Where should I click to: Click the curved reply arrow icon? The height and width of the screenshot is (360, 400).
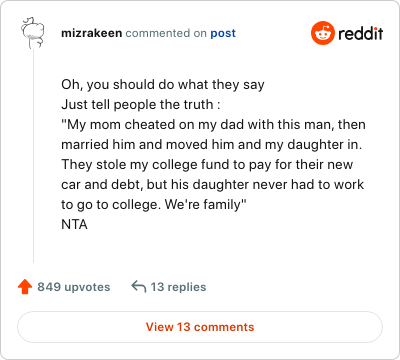139,286
